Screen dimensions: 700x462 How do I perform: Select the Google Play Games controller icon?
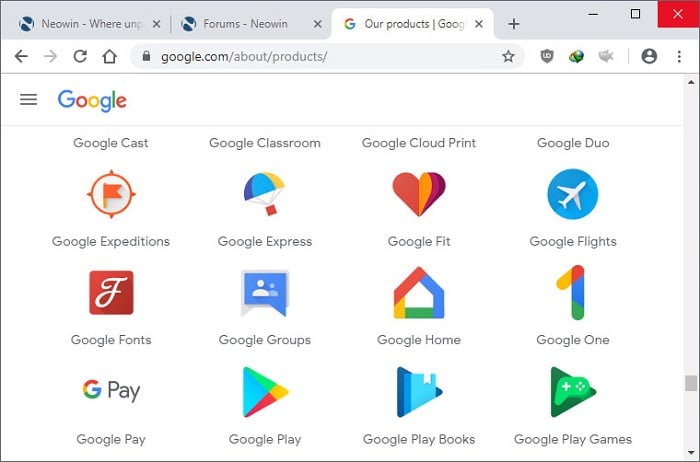[573, 392]
